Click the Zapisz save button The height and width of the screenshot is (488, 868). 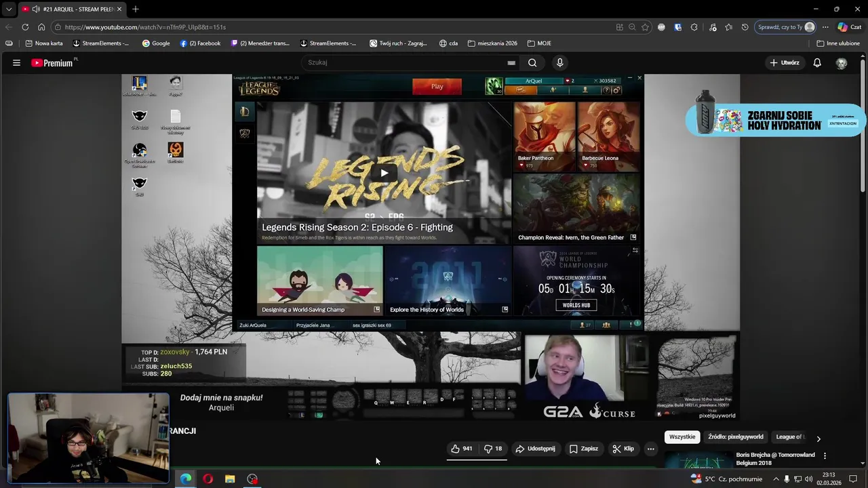(x=584, y=449)
